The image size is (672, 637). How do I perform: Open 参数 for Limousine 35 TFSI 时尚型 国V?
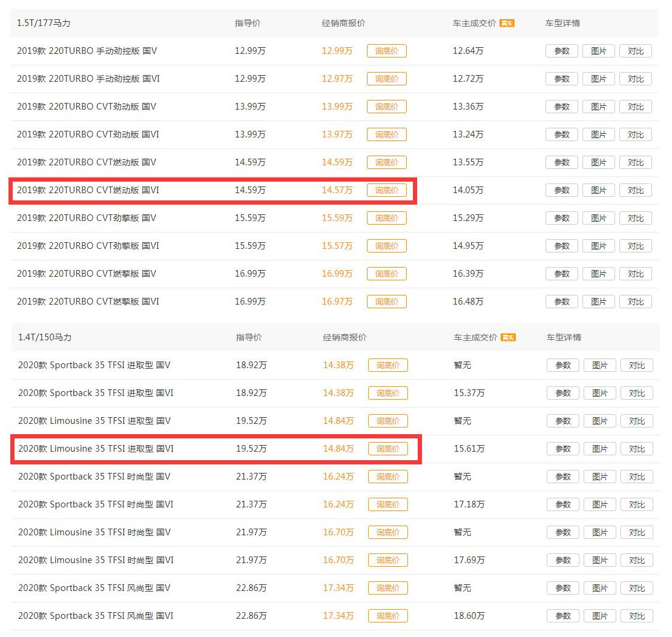[562, 532]
